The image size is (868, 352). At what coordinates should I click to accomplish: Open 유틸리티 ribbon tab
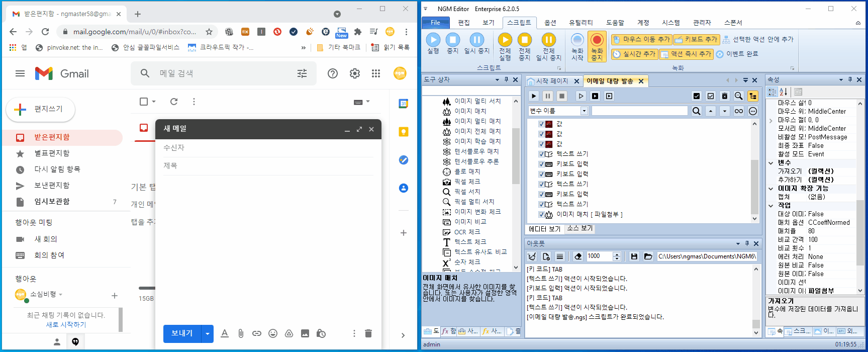pos(581,23)
